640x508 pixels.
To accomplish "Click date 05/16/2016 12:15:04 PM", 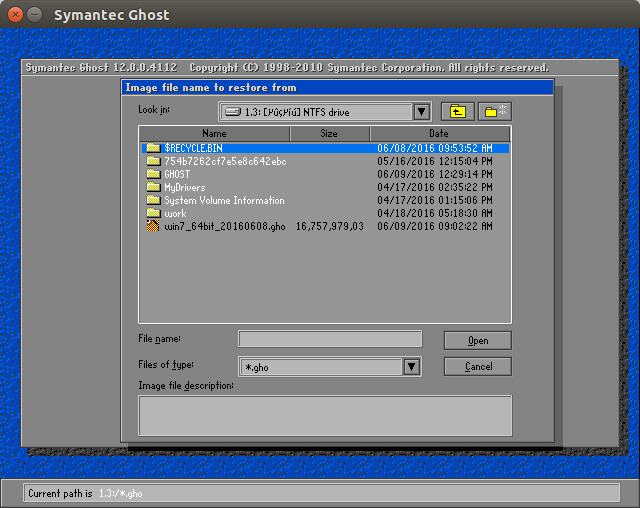I will coord(435,161).
